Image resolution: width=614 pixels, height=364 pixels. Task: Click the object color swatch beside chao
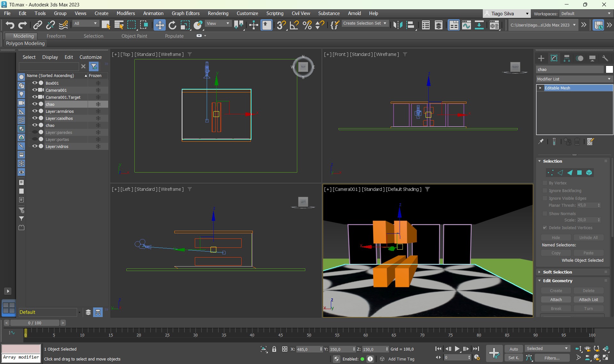(609, 69)
